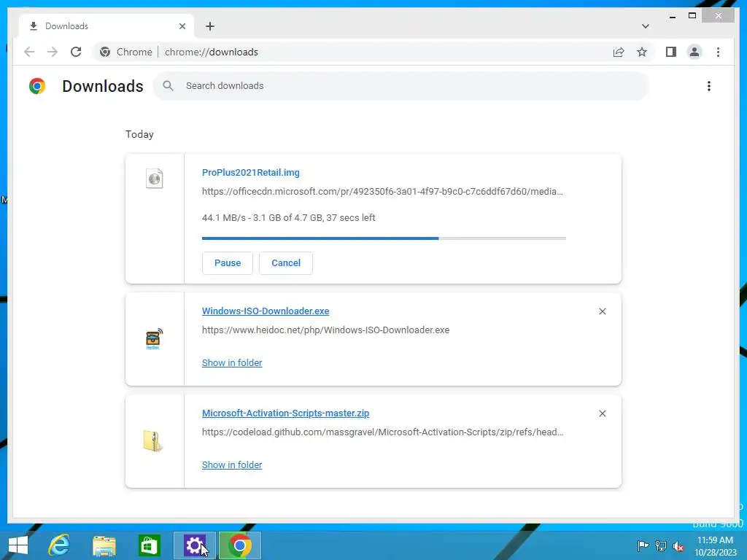
Task: Click the officecdn.microsoft.com source URL
Action: 382,192
